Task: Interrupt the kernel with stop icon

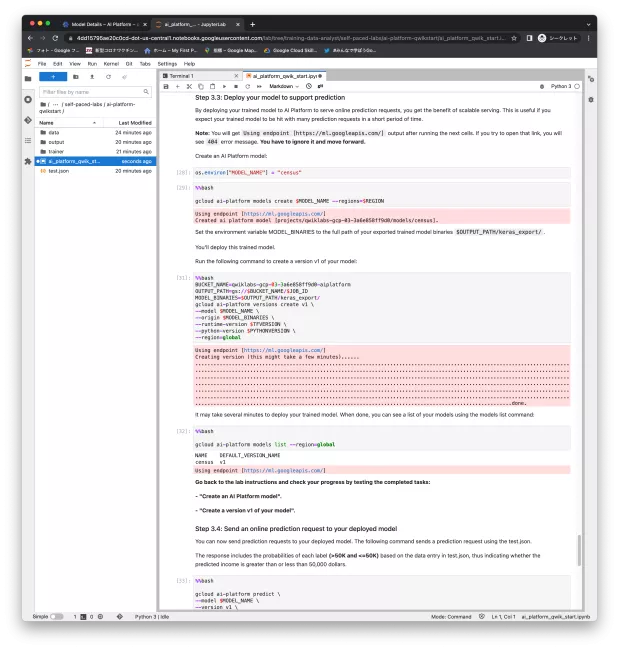Action: [236, 86]
